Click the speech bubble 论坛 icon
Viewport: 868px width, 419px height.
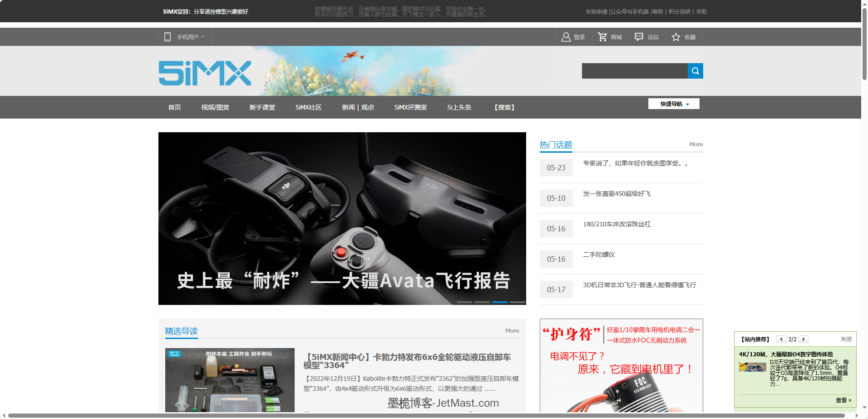pyautogui.click(x=639, y=37)
